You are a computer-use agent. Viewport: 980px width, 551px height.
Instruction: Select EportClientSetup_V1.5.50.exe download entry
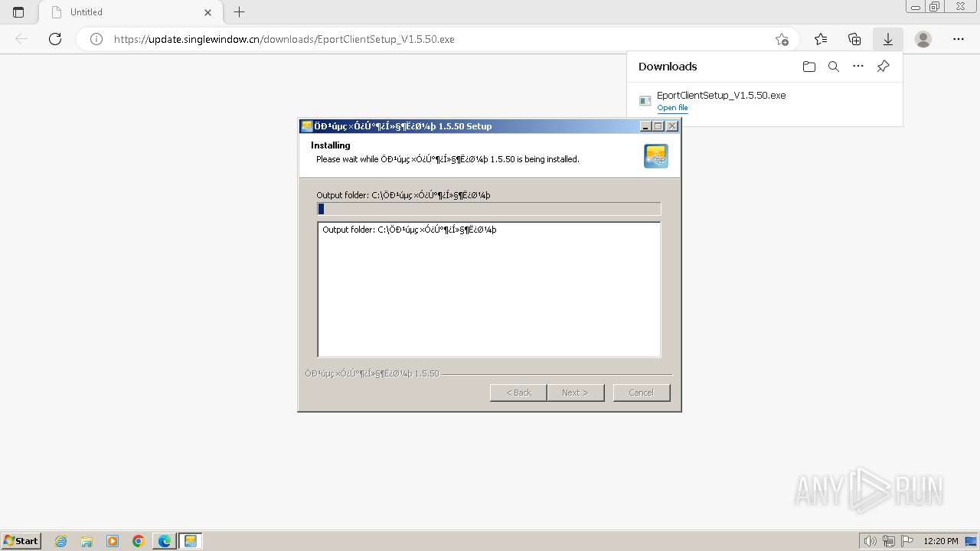point(764,101)
